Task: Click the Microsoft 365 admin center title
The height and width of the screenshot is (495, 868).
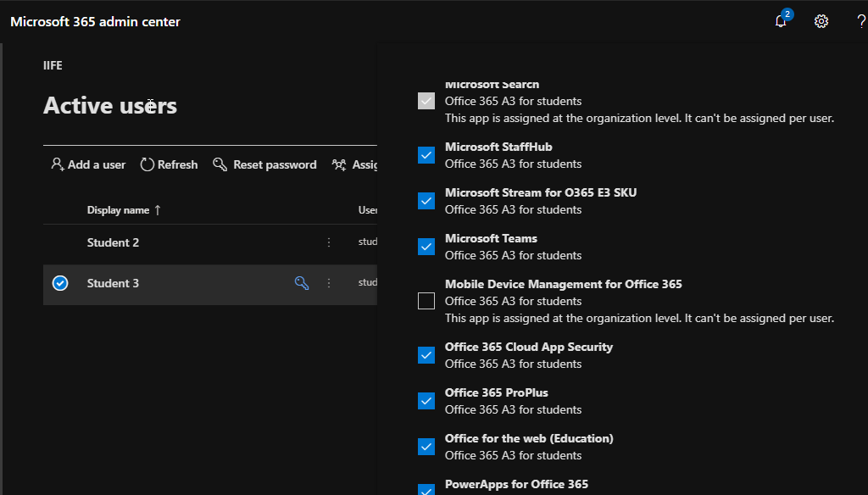Action: click(95, 21)
